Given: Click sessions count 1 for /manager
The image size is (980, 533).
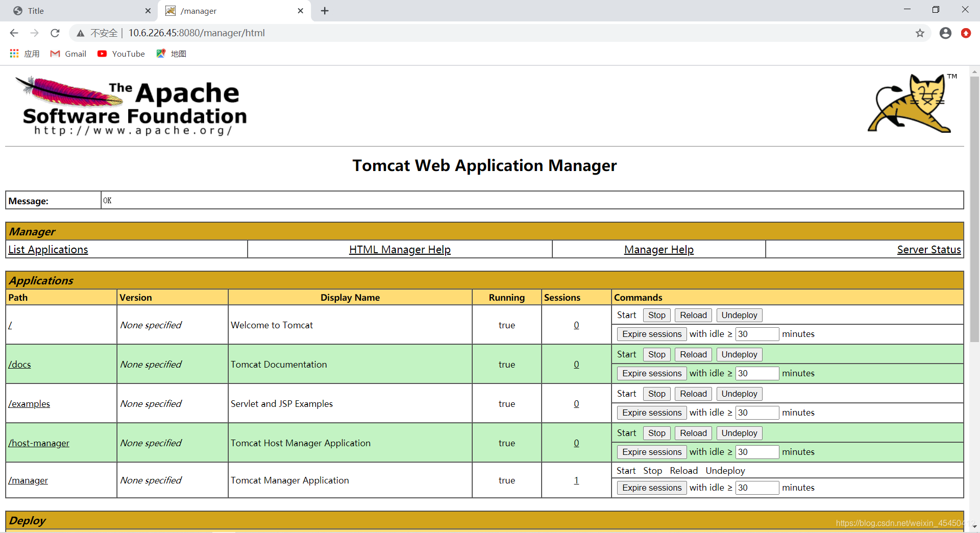Looking at the screenshot, I should point(576,480).
